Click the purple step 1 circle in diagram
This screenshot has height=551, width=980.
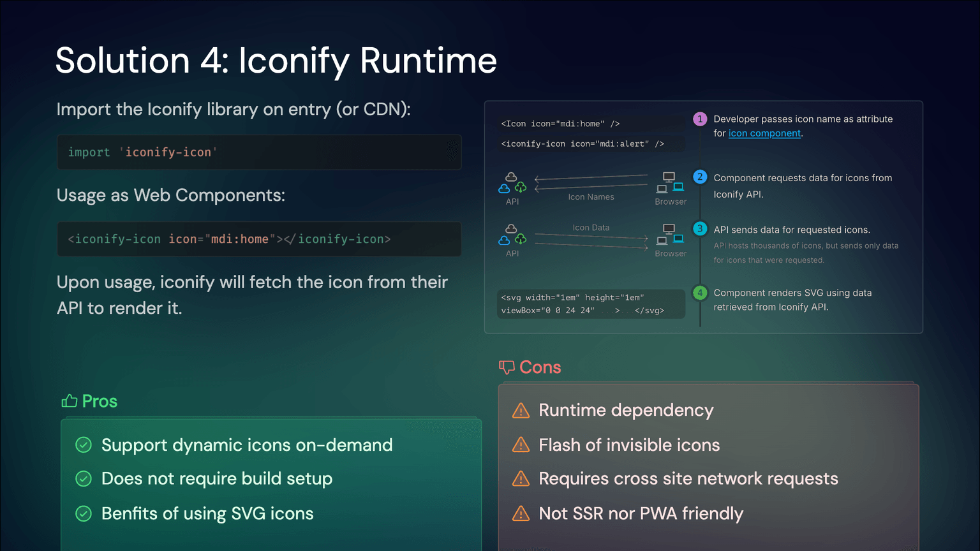pos(700,119)
